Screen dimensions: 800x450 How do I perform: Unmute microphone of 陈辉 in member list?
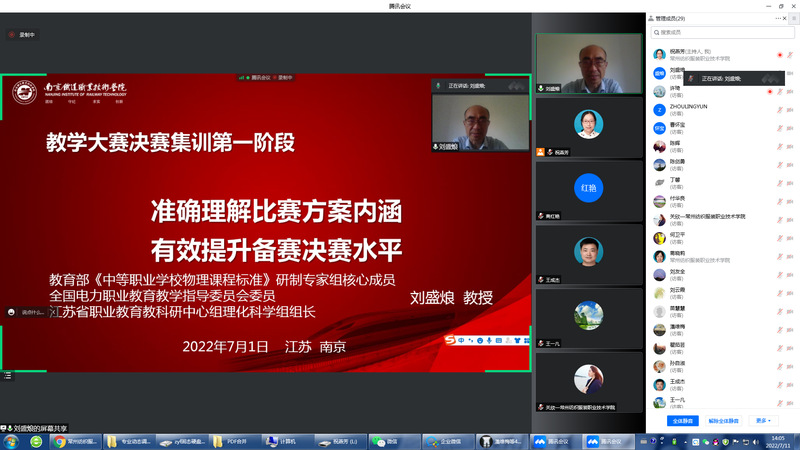coord(779,145)
